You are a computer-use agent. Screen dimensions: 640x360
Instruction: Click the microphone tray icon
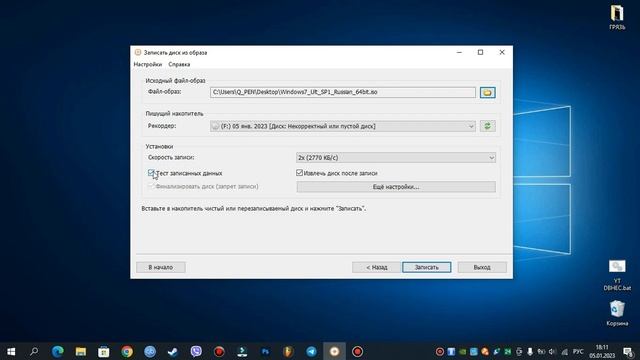[x=530, y=351]
